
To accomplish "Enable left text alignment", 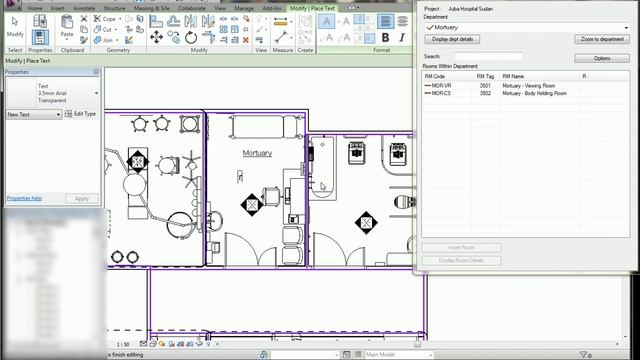I will coord(385,21).
